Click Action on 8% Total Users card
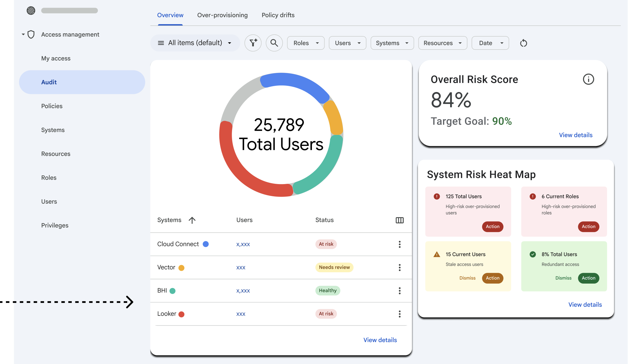The width and height of the screenshot is (628, 364). point(589,278)
